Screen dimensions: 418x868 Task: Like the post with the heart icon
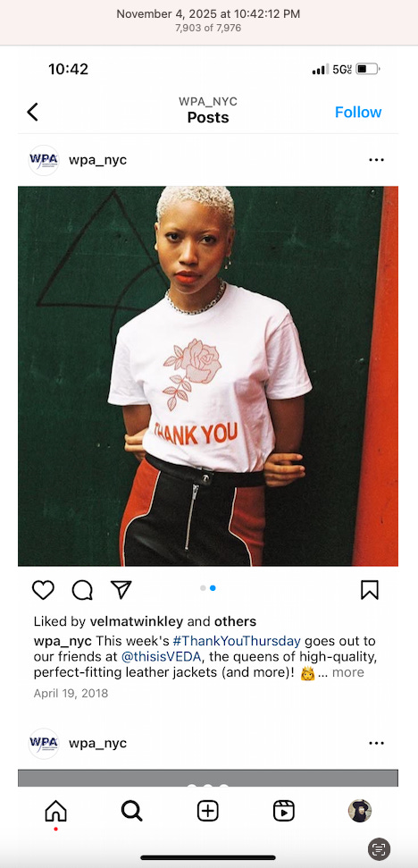point(43,590)
